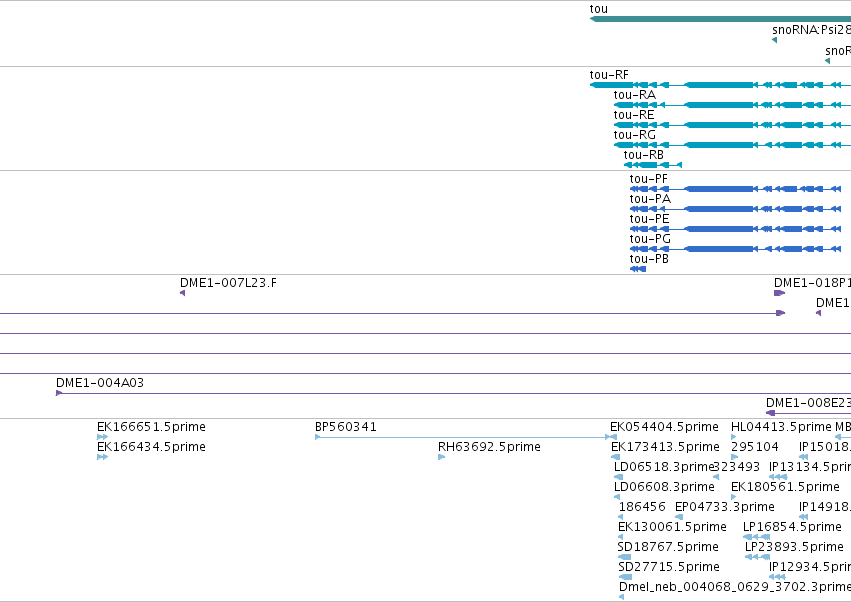The image size is (851, 602).
Task: Select the tou-PB protein label
Action: point(649,259)
